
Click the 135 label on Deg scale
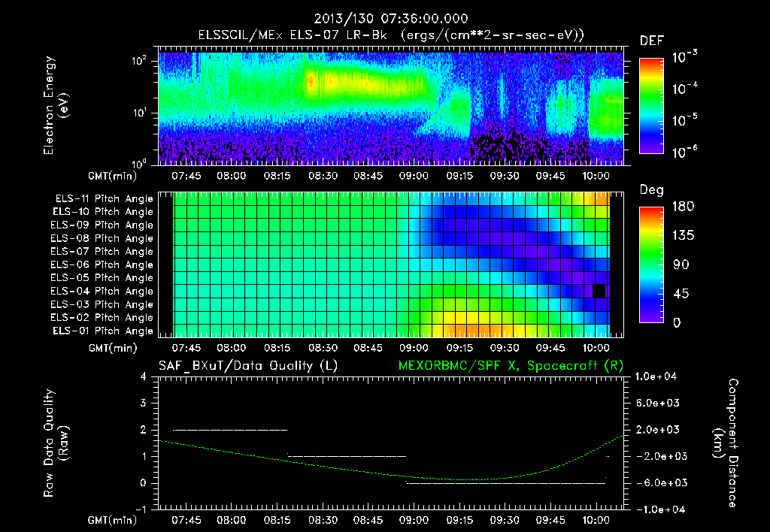point(683,236)
